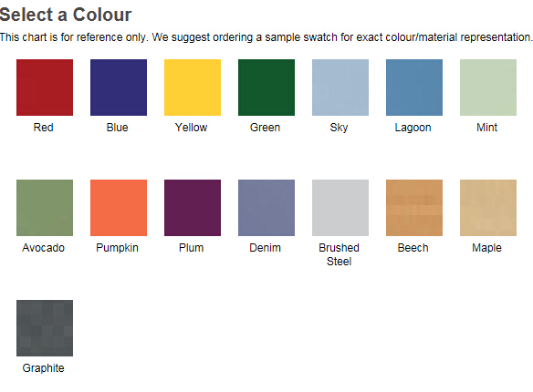This screenshot has width=533, height=392.
Task: Select the Red colour swatch
Action: coord(45,88)
